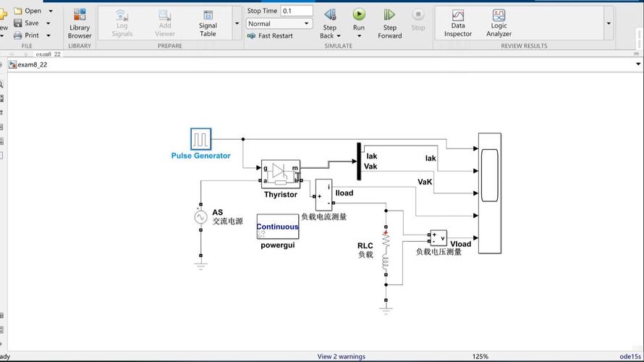This screenshot has height=362, width=644.
Task: Click the Fast Restart button
Action: click(x=270, y=35)
